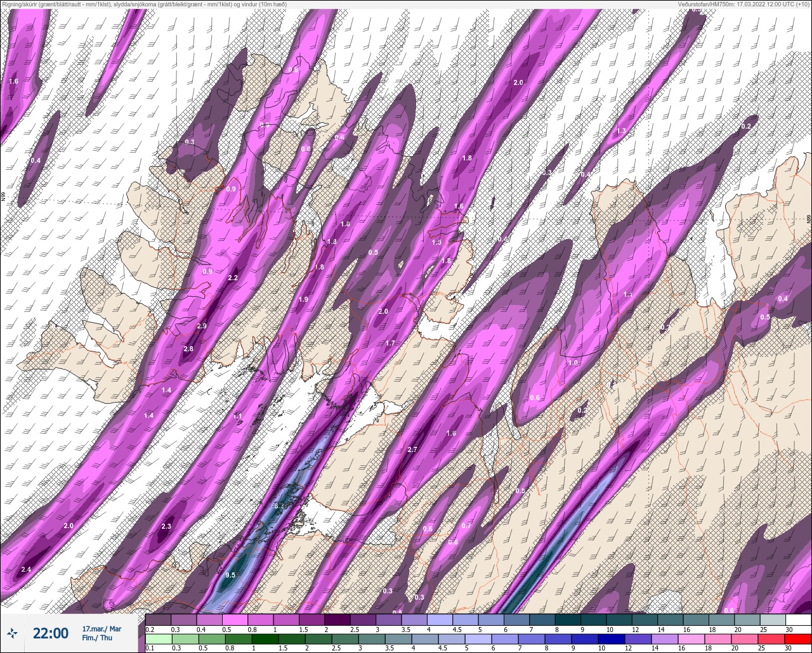The image size is (812, 653).
Task: Click the 1.9 precipitation value on the map
Action: coord(303,299)
